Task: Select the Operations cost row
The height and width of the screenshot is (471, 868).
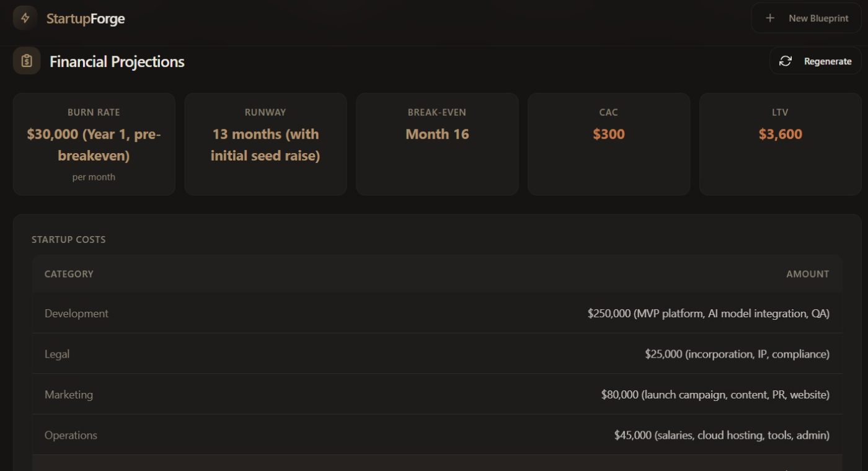Action: point(437,435)
